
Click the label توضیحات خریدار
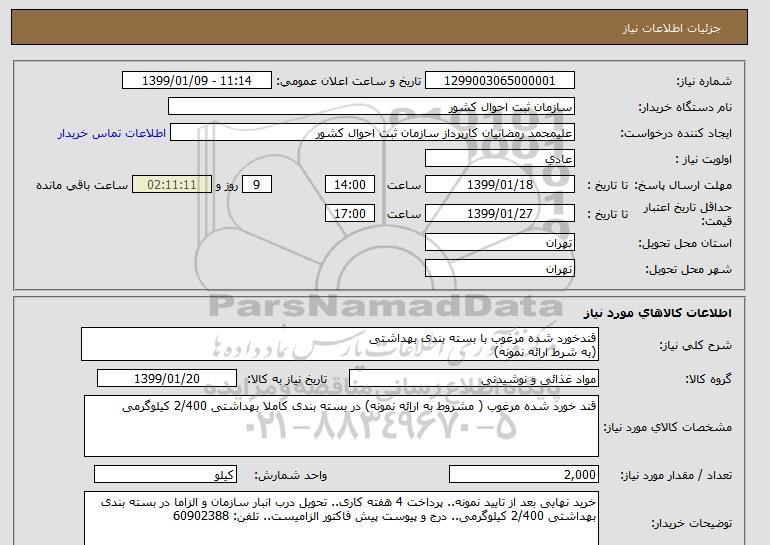[x=691, y=524]
